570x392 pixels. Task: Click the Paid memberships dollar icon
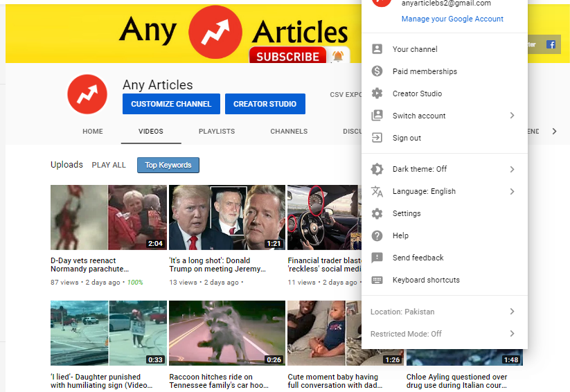click(x=377, y=71)
